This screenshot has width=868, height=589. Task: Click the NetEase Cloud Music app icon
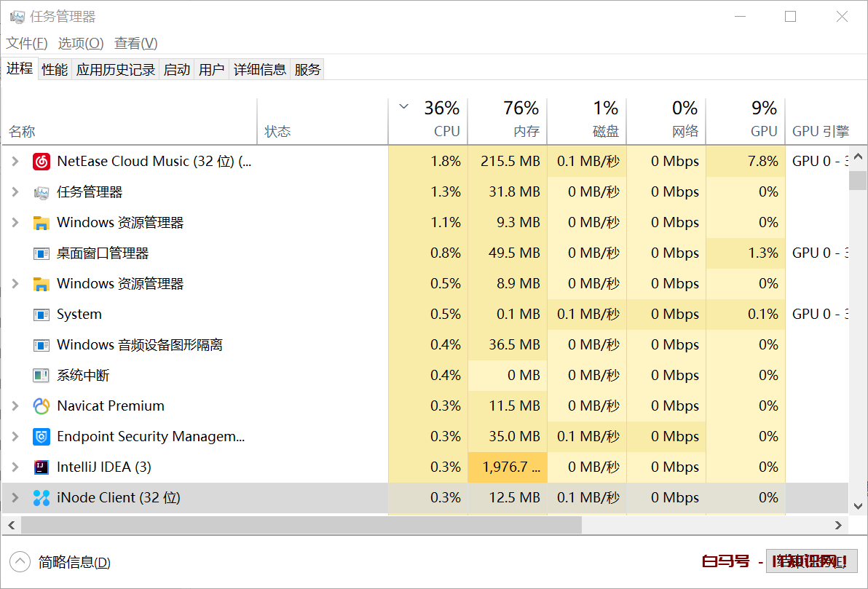(x=42, y=161)
